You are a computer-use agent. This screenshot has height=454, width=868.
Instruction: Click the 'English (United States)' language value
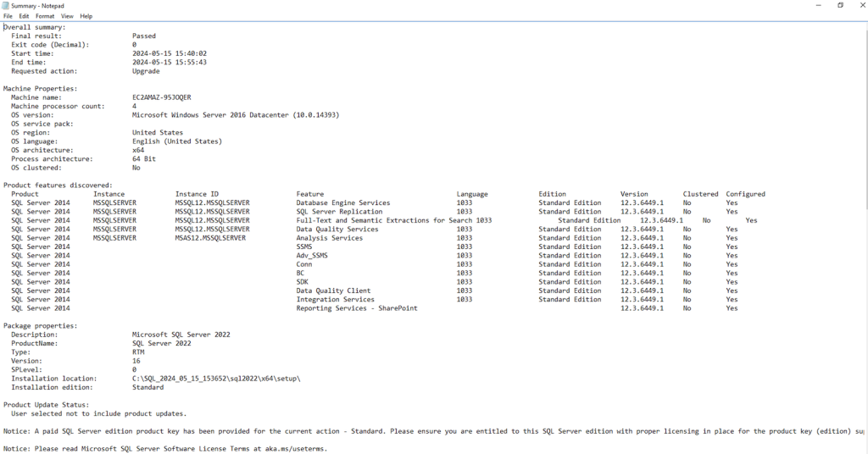(177, 141)
